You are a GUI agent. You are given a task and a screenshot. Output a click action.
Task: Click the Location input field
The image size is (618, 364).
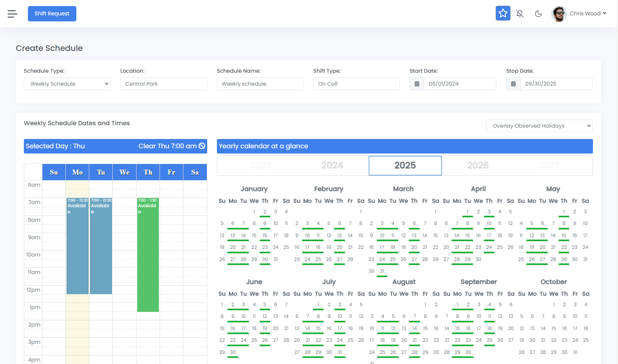(x=164, y=84)
